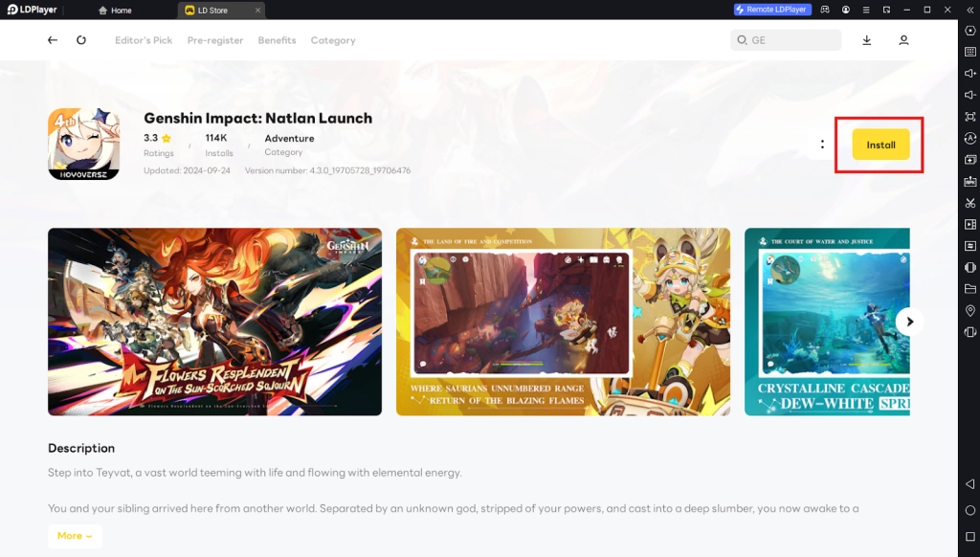Click the search field containing GE
This screenshot has height=557, width=980.
(x=786, y=40)
